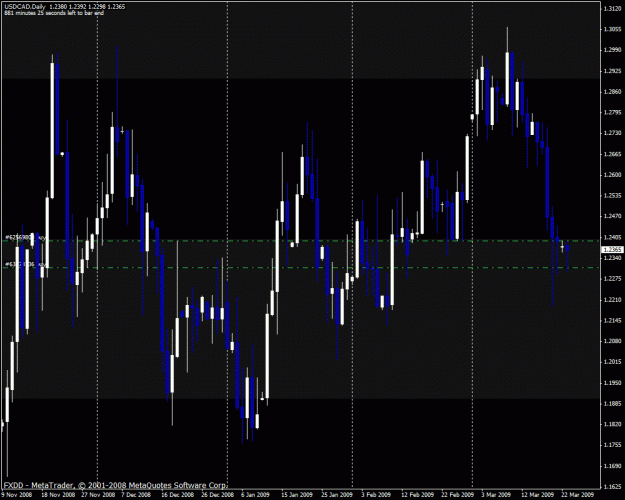Click the 1.2535 price scale label

tap(613, 195)
